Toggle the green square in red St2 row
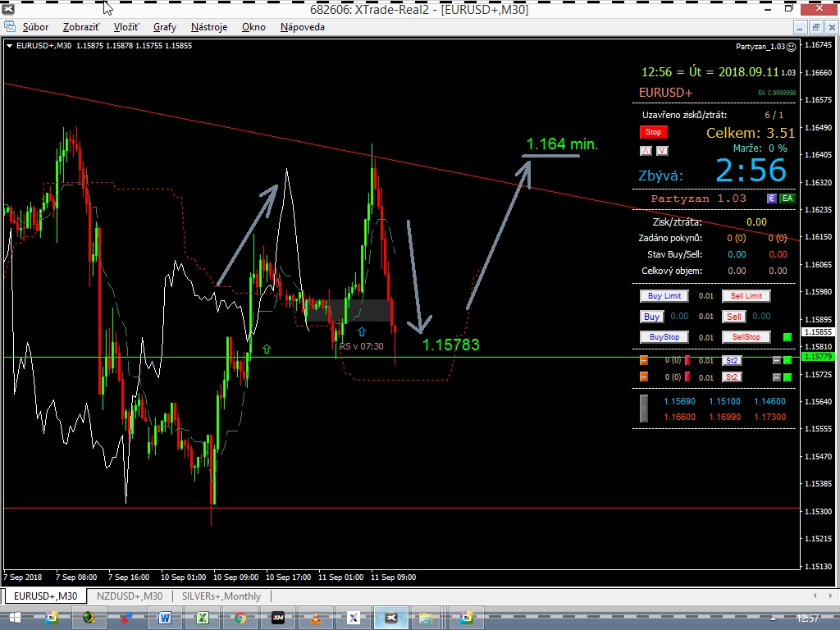 [787, 377]
